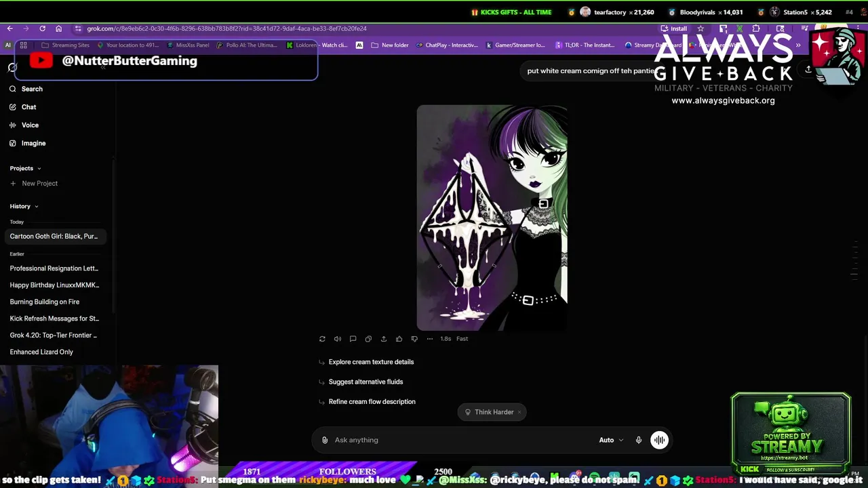Click the generated goth girl image thumbnail
The image size is (868, 488).
coord(492,218)
